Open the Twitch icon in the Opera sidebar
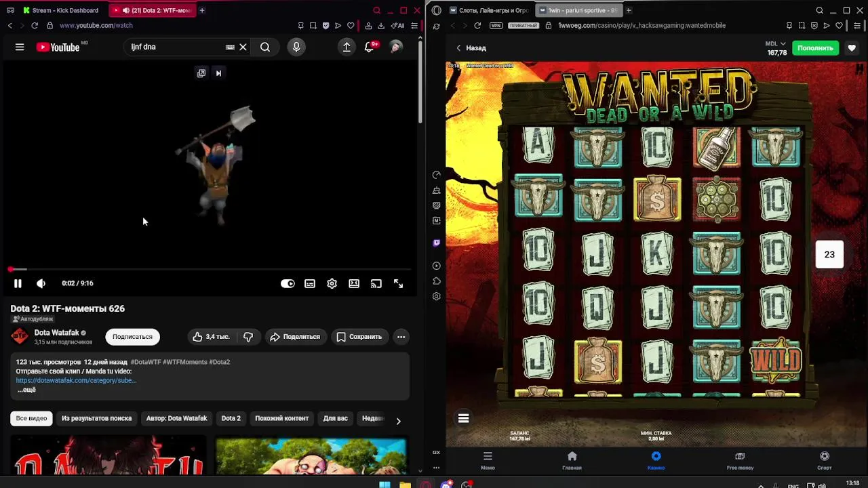 pyautogui.click(x=436, y=243)
